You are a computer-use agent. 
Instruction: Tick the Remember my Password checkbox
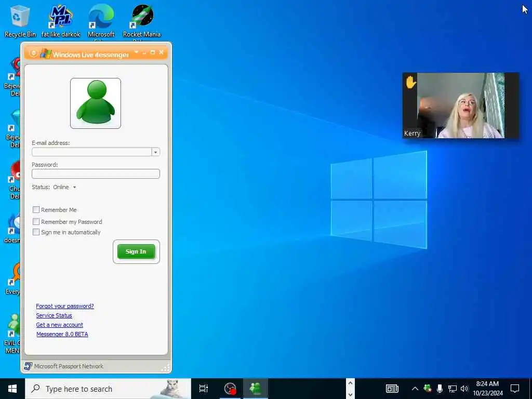36,221
